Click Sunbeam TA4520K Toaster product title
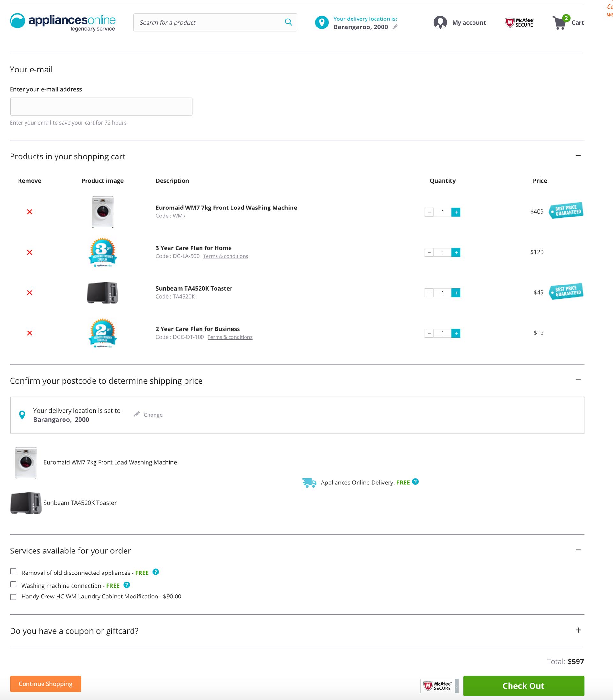 tap(194, 288)
